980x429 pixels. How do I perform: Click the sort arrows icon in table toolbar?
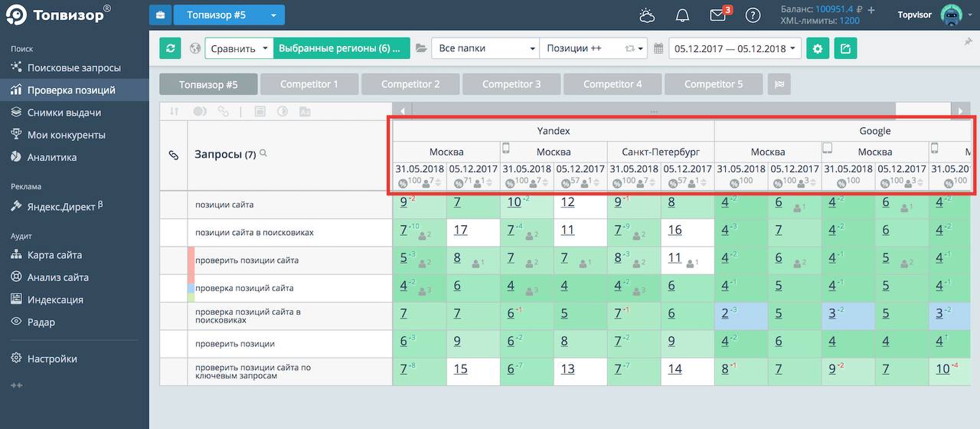click(x=174, y=111)
